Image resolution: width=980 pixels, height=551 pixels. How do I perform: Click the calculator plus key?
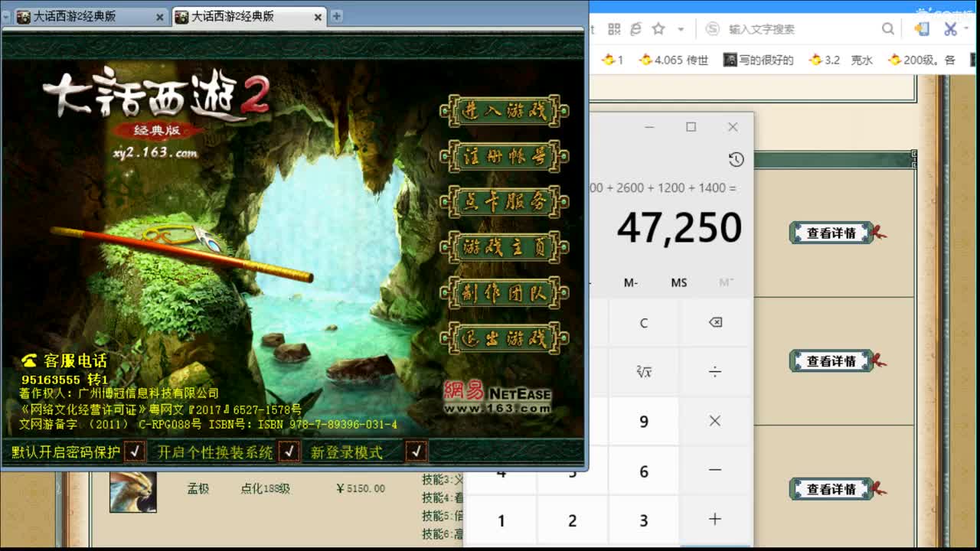click(715, 520)
